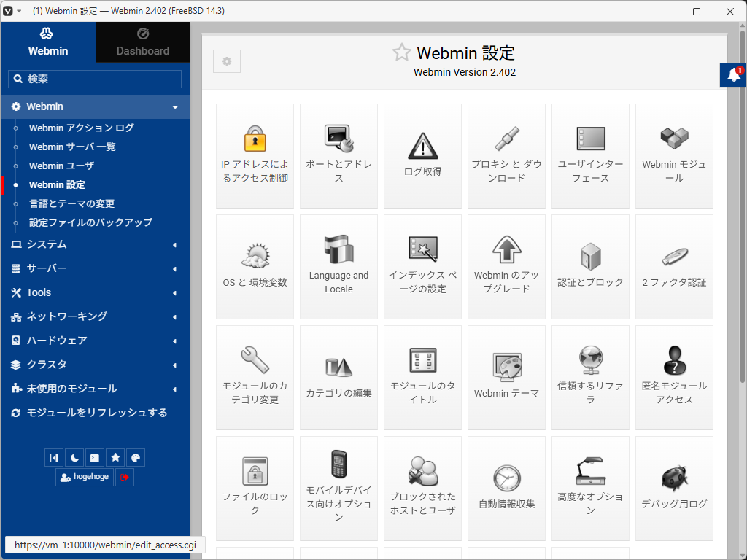Click the module config gear button

pos(227,61)
